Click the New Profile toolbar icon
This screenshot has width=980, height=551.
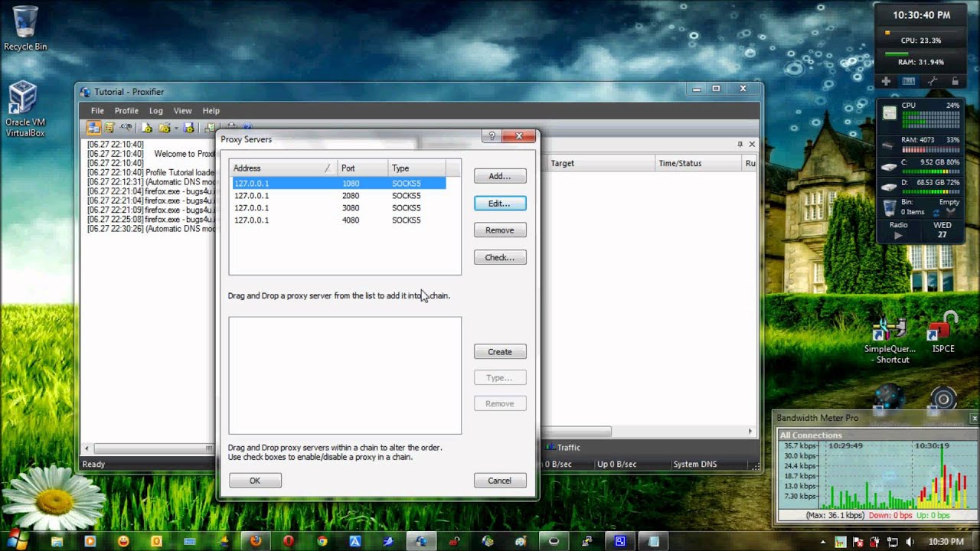click(x=147, y=128)
